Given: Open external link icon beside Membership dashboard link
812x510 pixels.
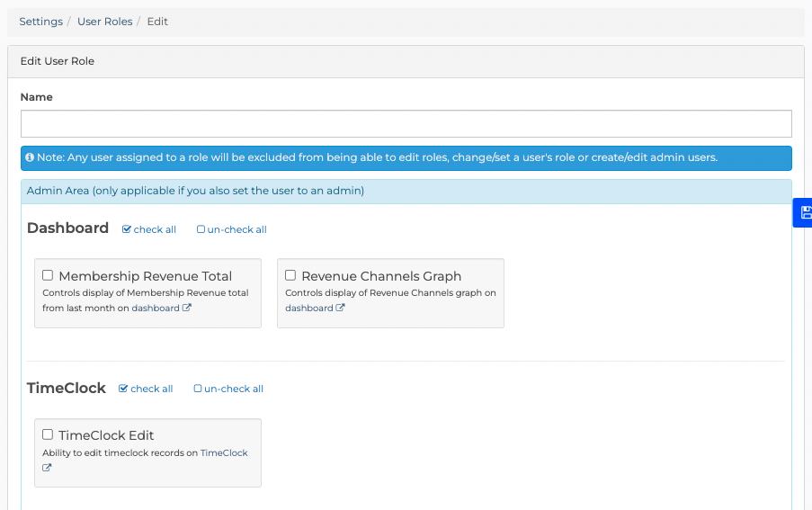Looking at the screenshot, I should [x=187, y=308].
